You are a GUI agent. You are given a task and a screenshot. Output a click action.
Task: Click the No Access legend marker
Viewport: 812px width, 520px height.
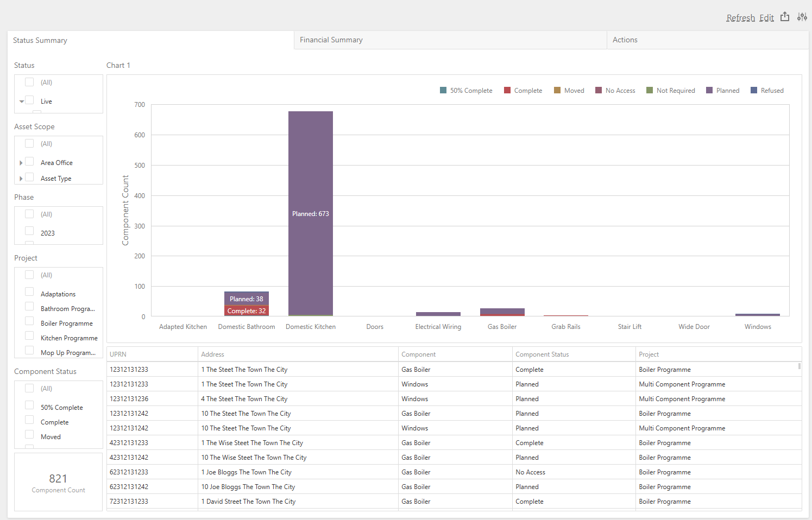(x=599, y=90)
